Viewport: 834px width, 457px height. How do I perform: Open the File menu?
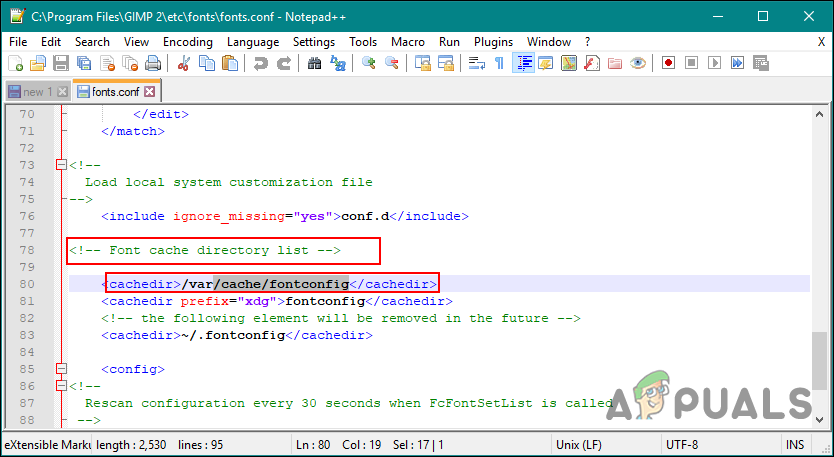(x=18, y=42)
